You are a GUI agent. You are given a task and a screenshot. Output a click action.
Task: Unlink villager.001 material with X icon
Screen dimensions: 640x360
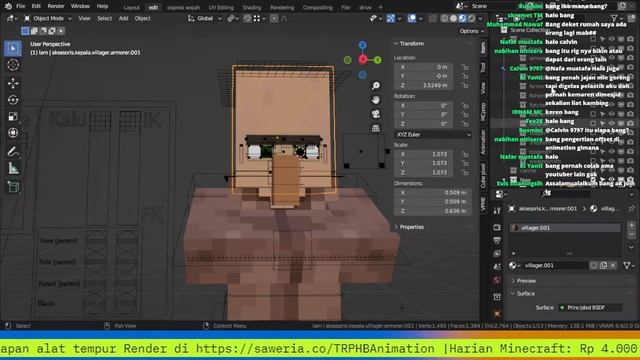[613, 265]
